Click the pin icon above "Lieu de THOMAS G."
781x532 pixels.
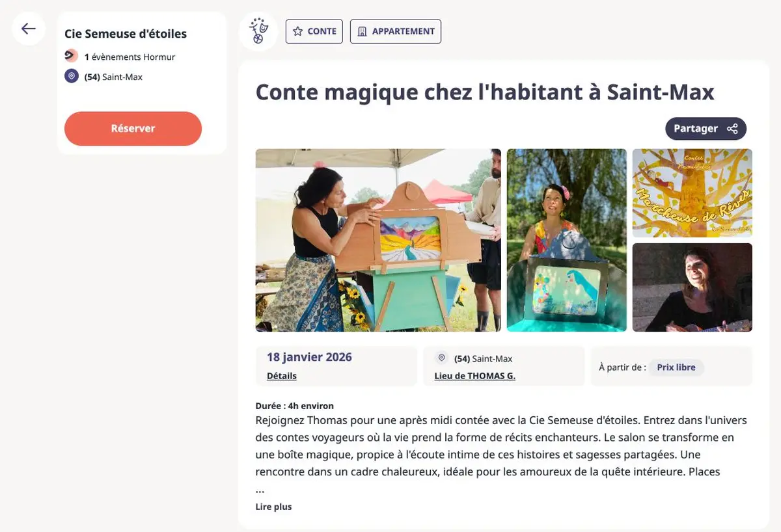pos(441,357)
